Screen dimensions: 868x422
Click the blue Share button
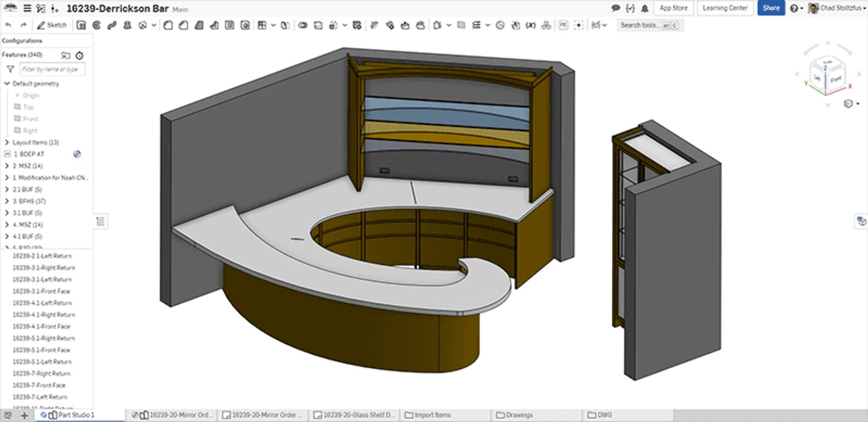click(x=771, y=8)
